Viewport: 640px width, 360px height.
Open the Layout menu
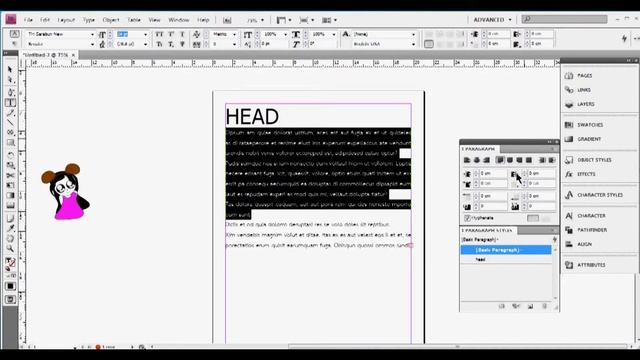[66, 20]
